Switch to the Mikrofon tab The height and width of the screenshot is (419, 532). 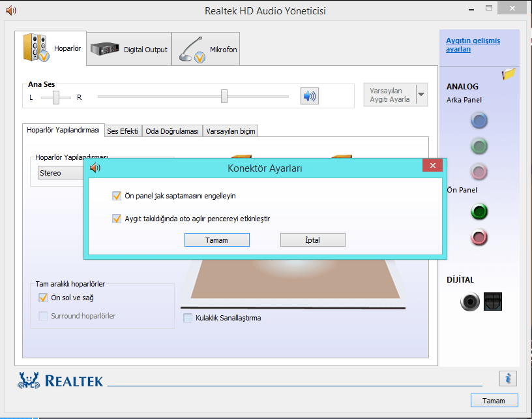[206, 49]
